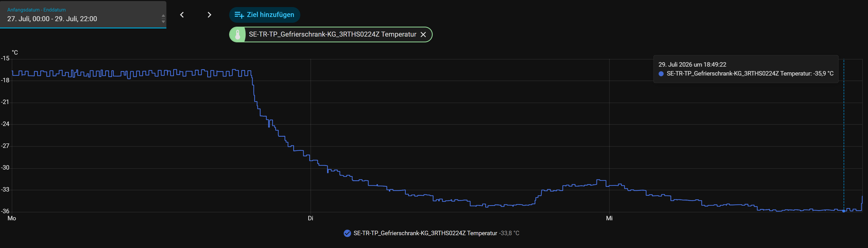This screenshot has height=248, width=868.
Task: Click the Mi label on the time axis
Action: click(609, 218)
